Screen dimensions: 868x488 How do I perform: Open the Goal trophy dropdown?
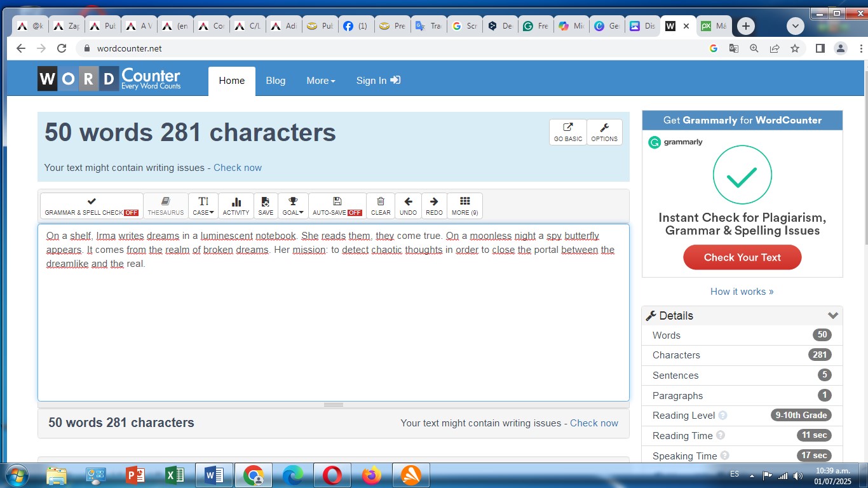coord(293,206)
